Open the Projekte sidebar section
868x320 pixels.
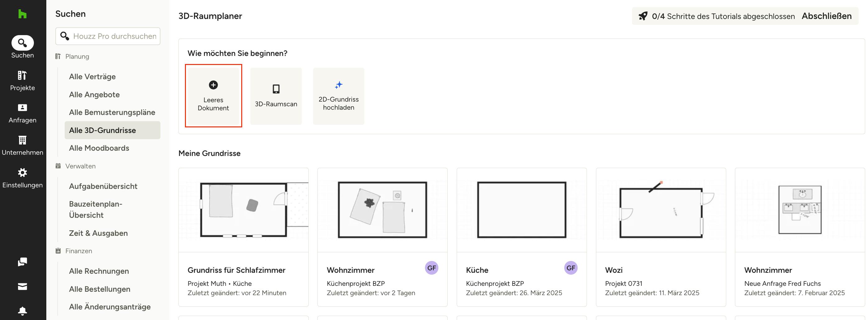(x=22, y=80)
